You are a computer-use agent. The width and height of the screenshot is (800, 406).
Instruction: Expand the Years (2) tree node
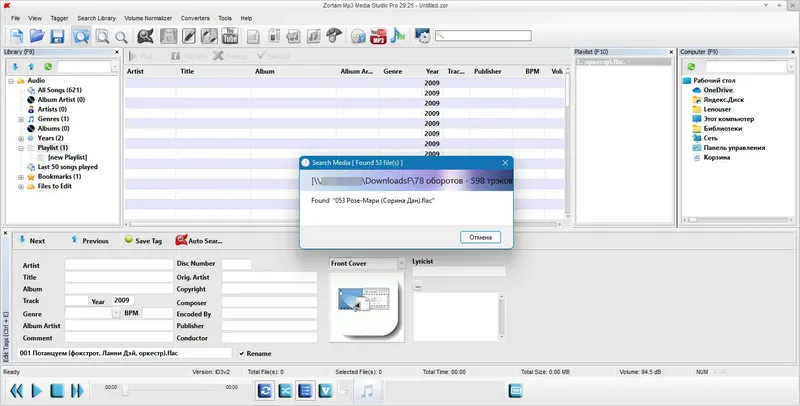click(x=21, y=138)
